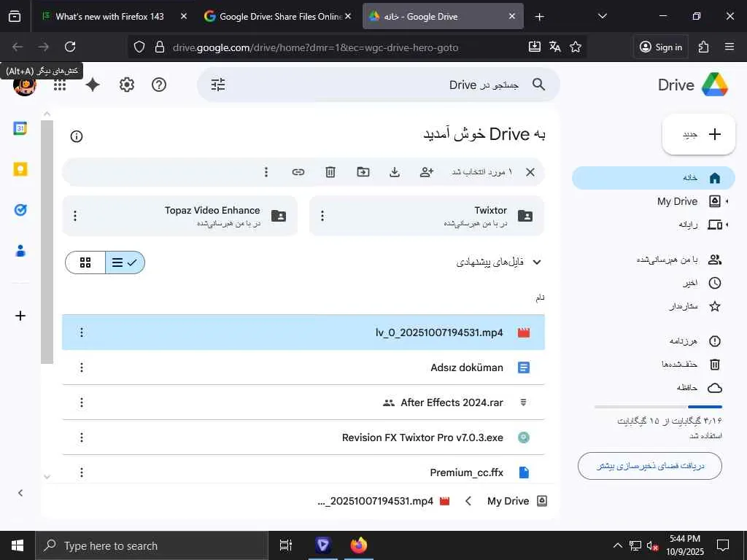More options for Twixtor folder
This screenshot has height=560, width=747.
pos(322,216)
